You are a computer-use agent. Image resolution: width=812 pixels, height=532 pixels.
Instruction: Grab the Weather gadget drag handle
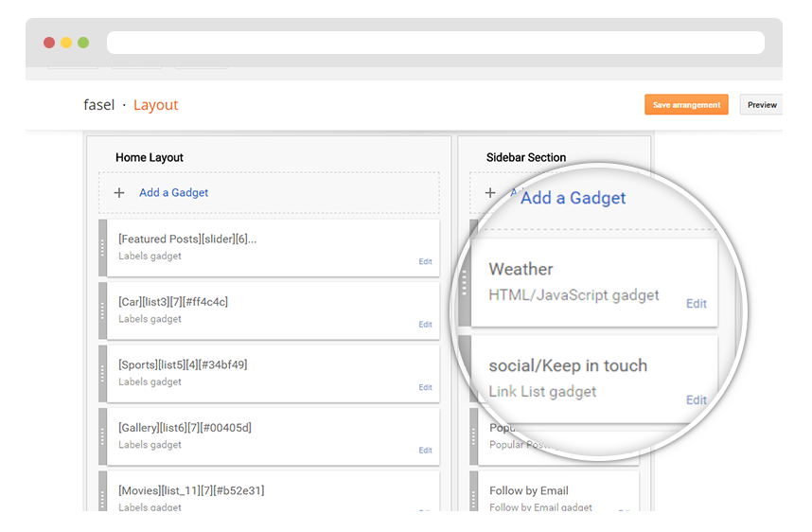point(464,283)
